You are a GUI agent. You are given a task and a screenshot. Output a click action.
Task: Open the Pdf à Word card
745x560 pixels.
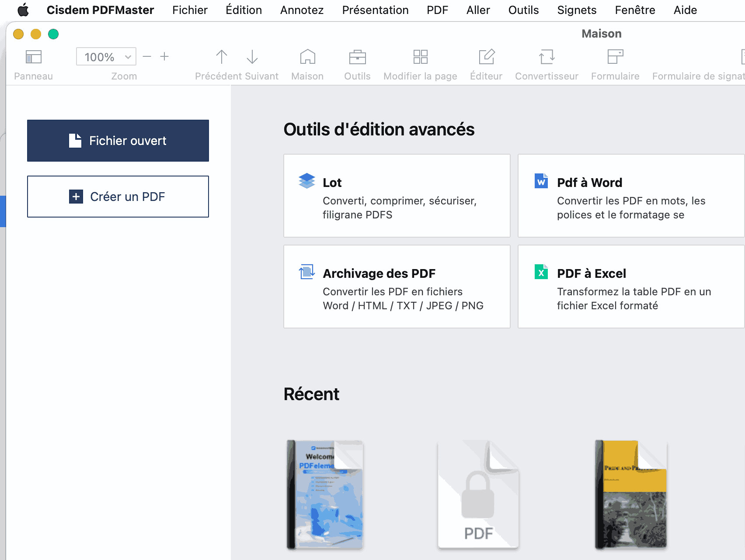point(631,196)
